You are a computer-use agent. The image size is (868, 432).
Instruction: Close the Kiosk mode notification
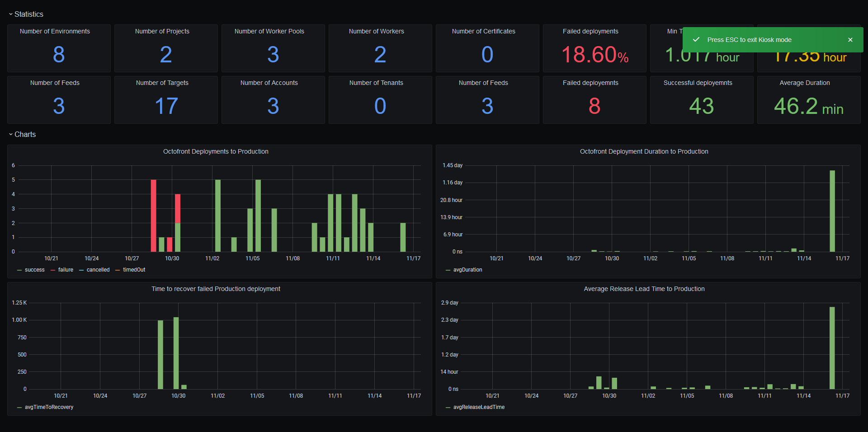(x=850, y=40)
